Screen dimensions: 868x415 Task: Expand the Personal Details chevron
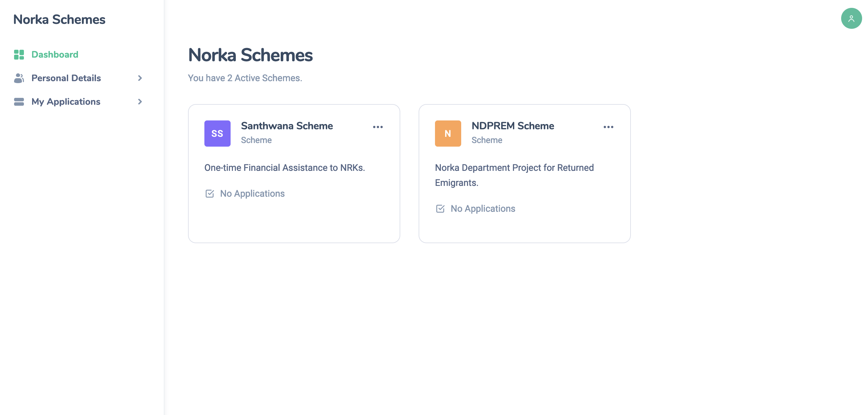pyautogui.click(x=140, y=78)
